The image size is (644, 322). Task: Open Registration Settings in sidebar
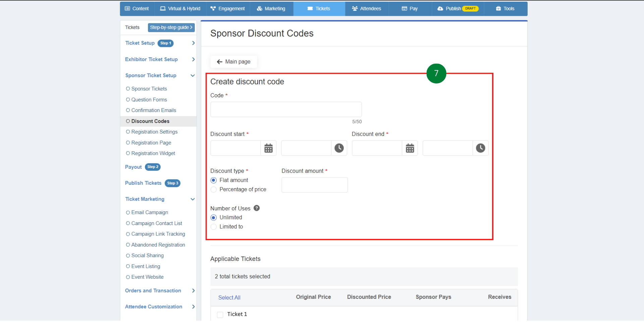click(154, 132)
